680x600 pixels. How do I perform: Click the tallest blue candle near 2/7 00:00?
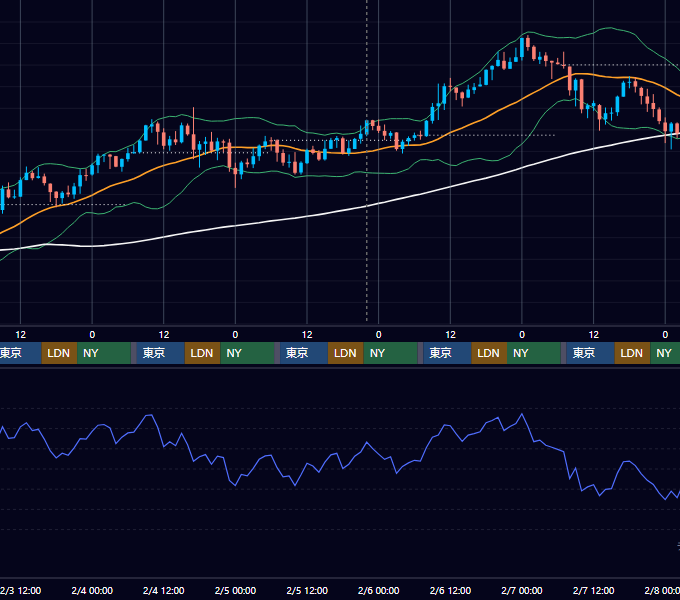point(522,48)
